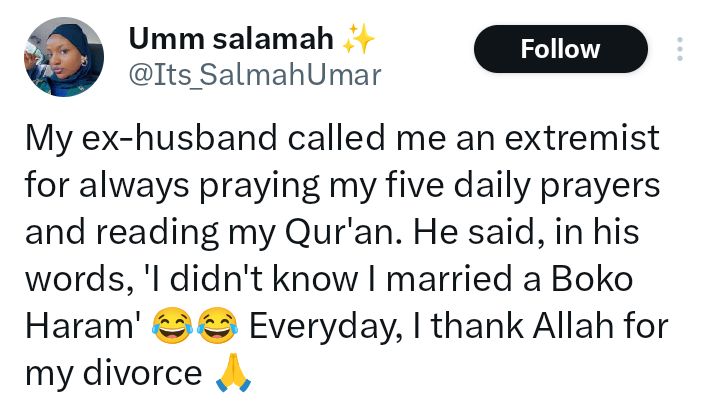Open the three-dot more options menu
This screenshot has height=408, width=720.
click(680, 49)
